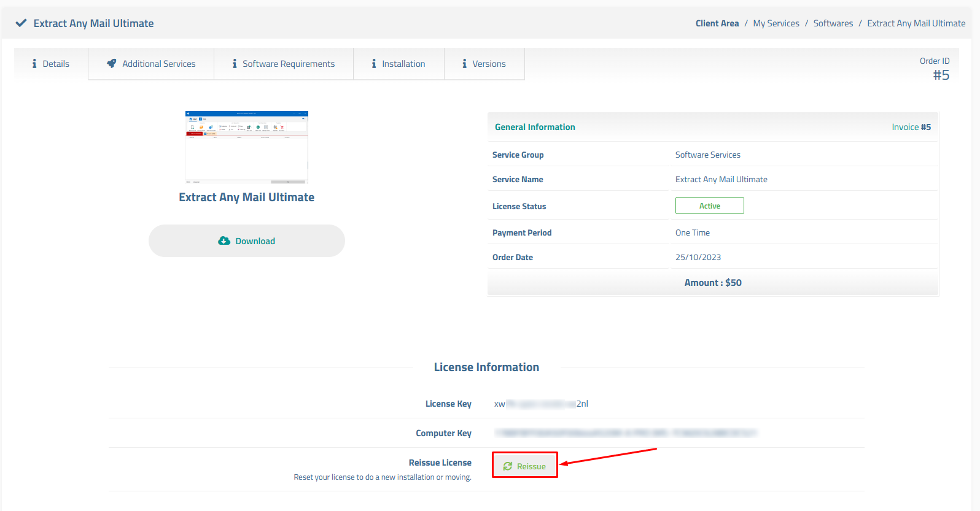Viewport: 980px width, 511px height.
Task: Click the Order ID #5 number
Action: [941, 75]
